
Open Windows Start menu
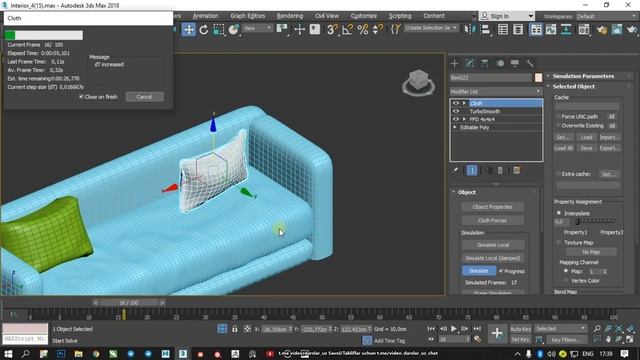coord(8,353)
